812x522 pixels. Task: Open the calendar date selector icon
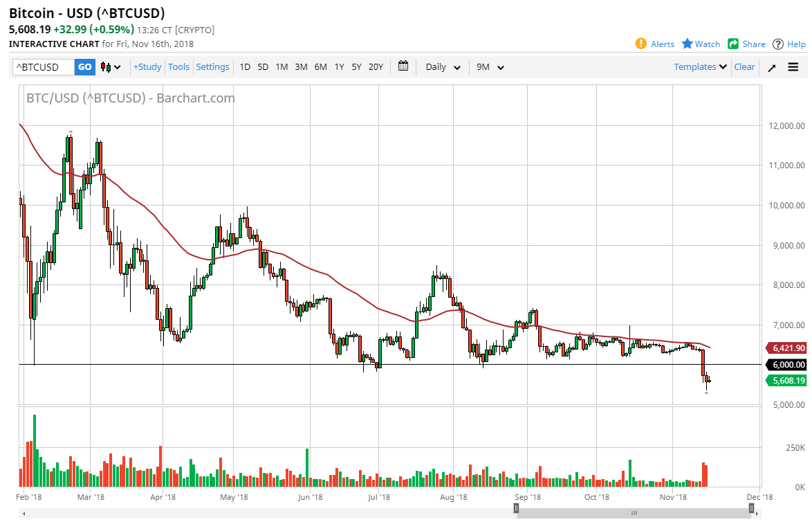point(403,66)
